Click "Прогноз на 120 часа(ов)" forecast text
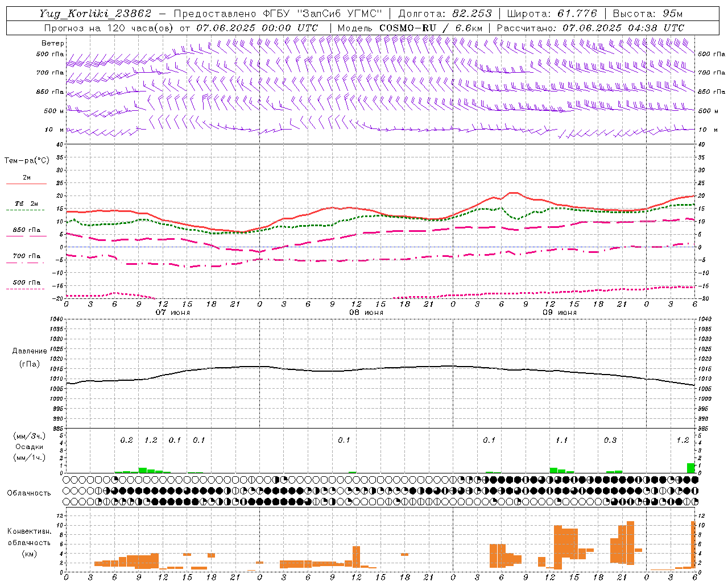Viewport: 728px width, 582px height. [x=109, y=28]
